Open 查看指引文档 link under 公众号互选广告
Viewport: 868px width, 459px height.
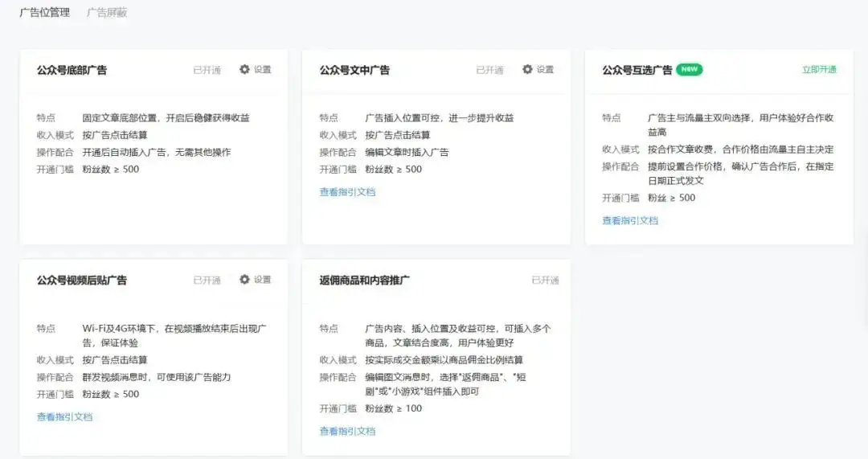click(x=630, y=220)
